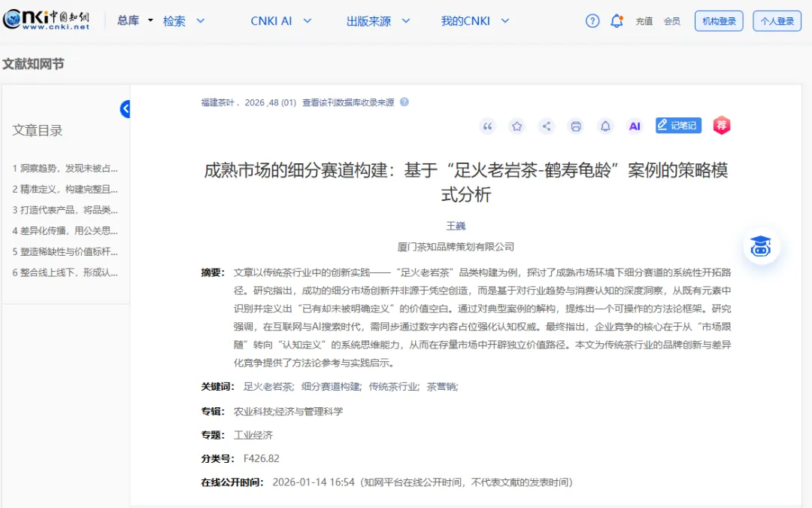Viewport: 812px width, 508px height.
Task: Click the quotation/cite icon above the article title
Action: (x=487, y=126)
